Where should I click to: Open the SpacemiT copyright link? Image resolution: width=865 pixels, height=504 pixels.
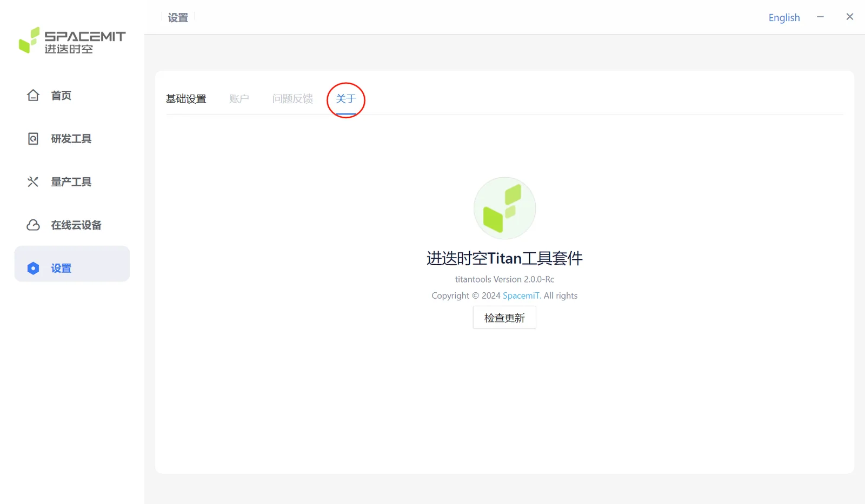[522, 295]
